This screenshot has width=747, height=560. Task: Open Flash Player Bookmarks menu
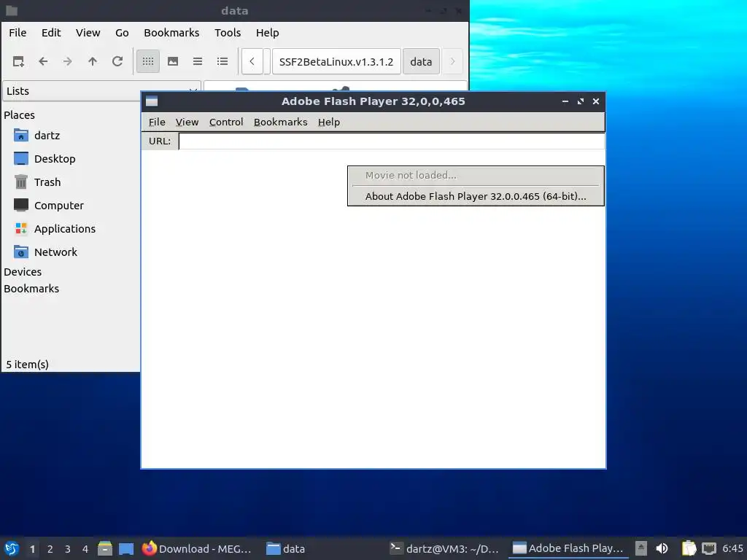pyautogui.click(x=281, y=122)
